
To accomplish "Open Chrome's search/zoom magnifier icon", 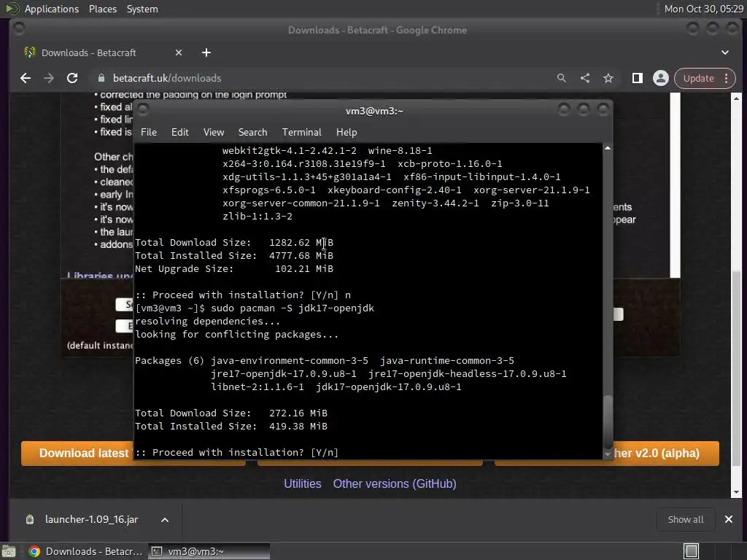I will point(562,78).
